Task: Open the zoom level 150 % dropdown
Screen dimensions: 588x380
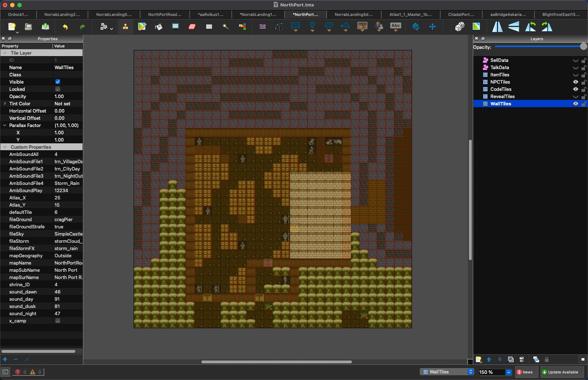Action: tap(508, 372)
